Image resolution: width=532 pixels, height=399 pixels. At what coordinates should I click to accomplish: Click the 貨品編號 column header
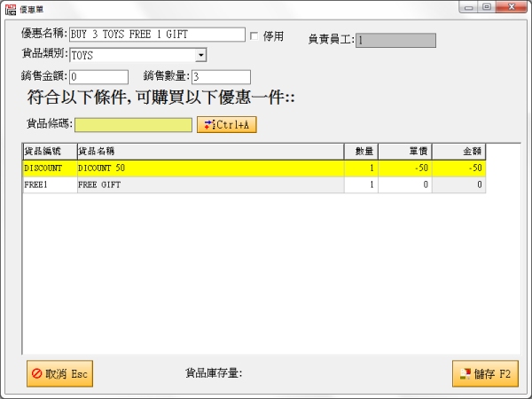click(x=51, y=152)
